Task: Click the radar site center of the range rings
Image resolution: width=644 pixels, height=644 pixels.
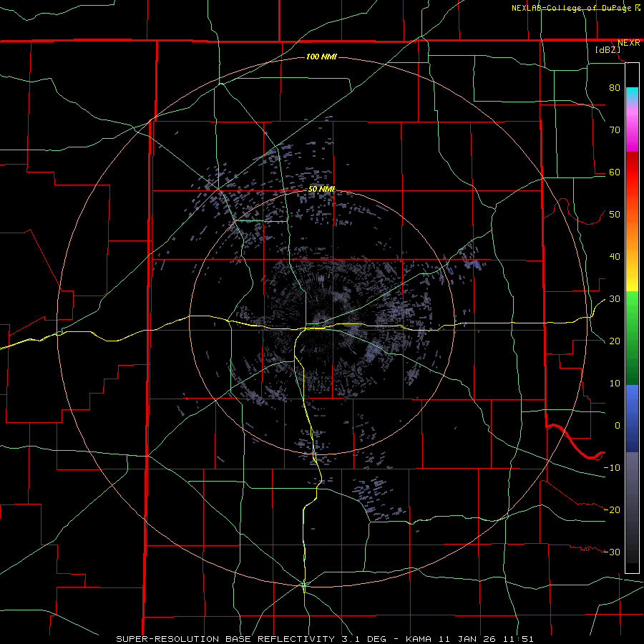Action: tap(321, 323)
